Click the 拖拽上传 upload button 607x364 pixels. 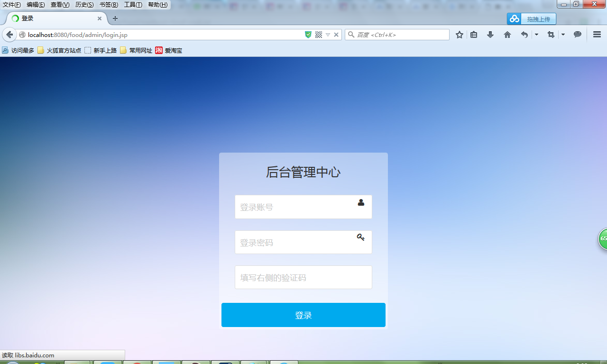pos(532,19)
